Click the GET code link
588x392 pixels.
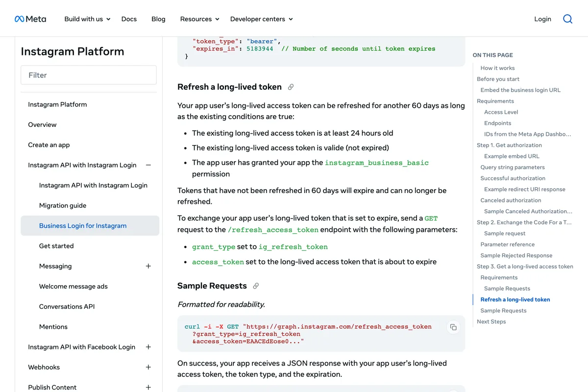pyautogui.click(x=431, y=218)
